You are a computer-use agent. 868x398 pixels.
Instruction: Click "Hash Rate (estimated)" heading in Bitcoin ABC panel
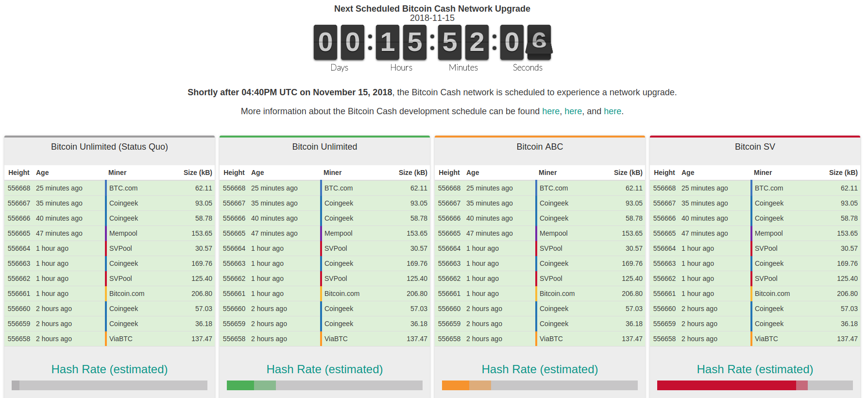[540, 369]
